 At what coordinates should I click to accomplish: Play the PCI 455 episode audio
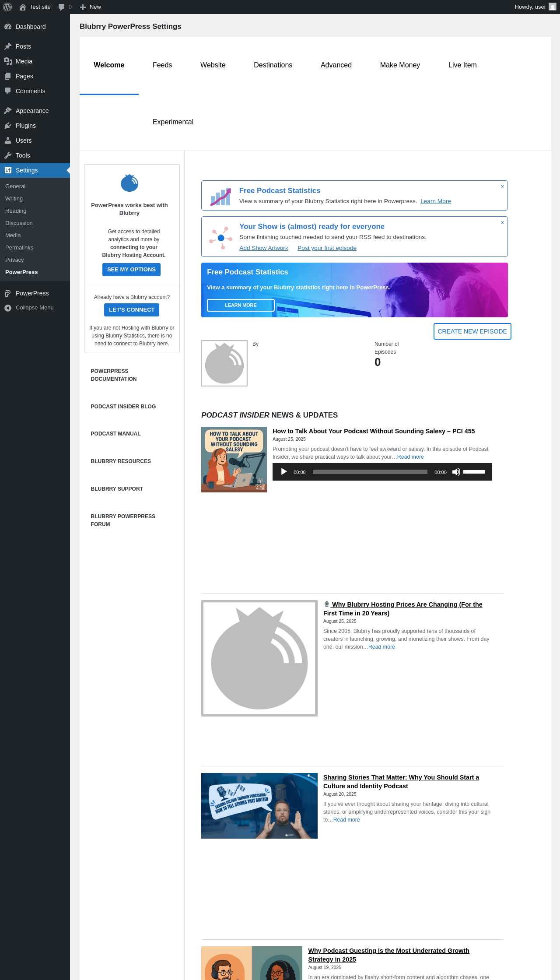tap(284, 472)
